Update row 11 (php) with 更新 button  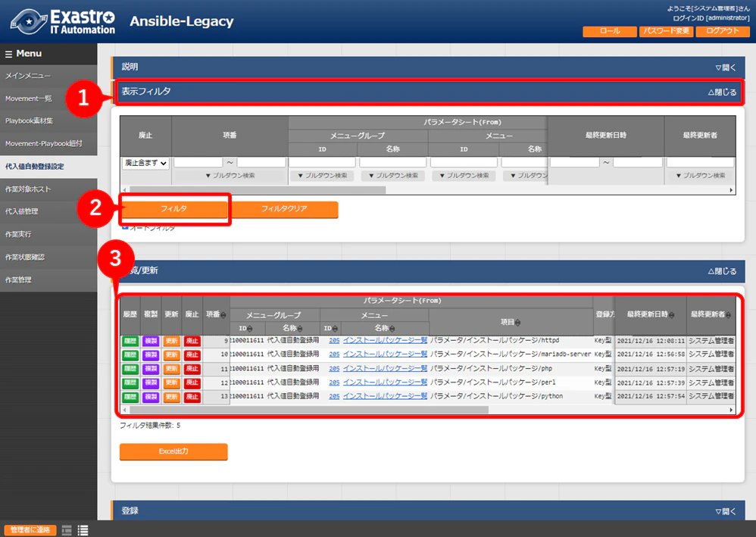point(172,369)
